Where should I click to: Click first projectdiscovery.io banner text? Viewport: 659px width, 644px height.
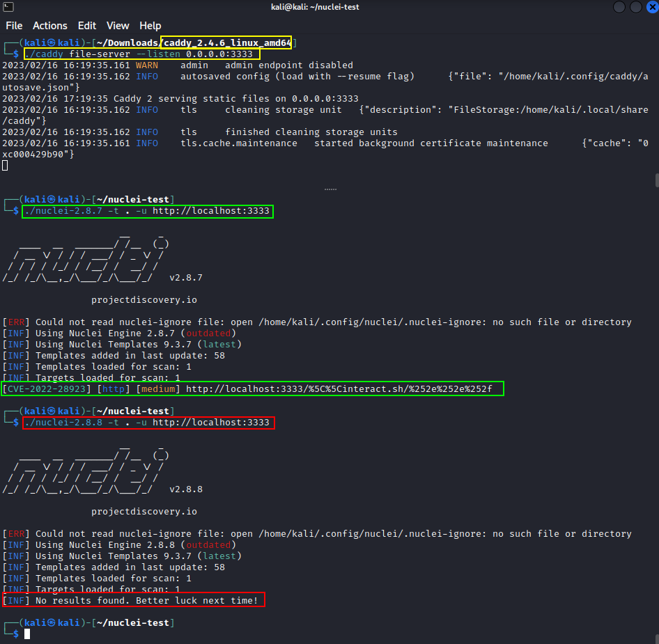click(144, 300)
